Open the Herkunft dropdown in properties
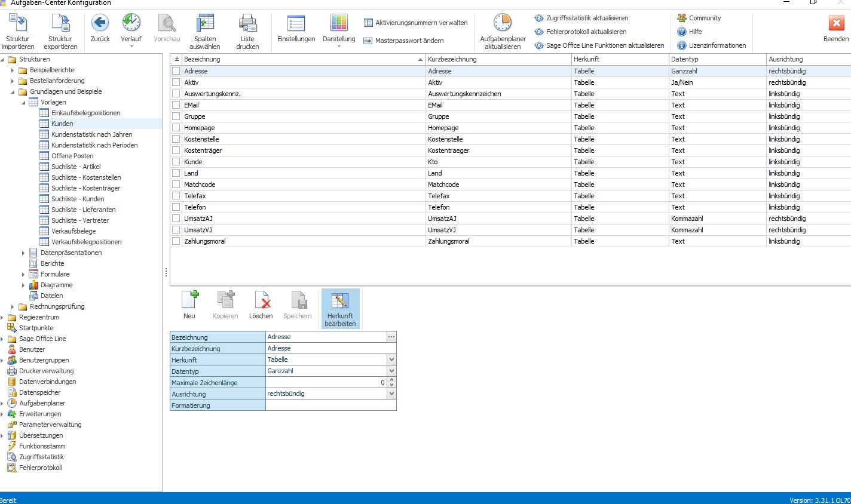851x504 pixels. click(391, 359)
